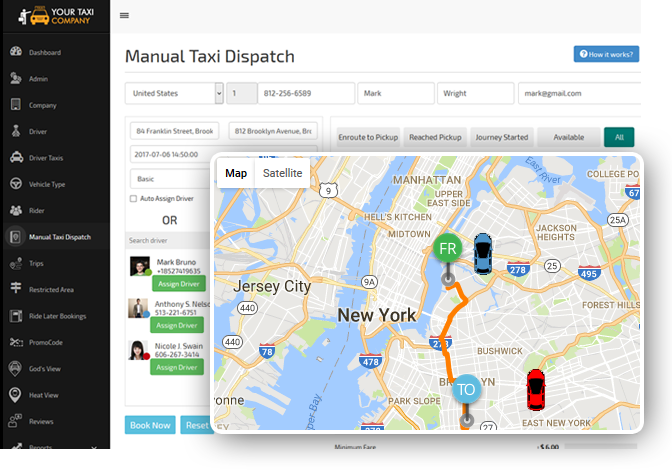Click the Trips sidebar icon
Image resolution: width=672 pixels, height=470 pixels.
pyautogui.click(x=16, y=263)
